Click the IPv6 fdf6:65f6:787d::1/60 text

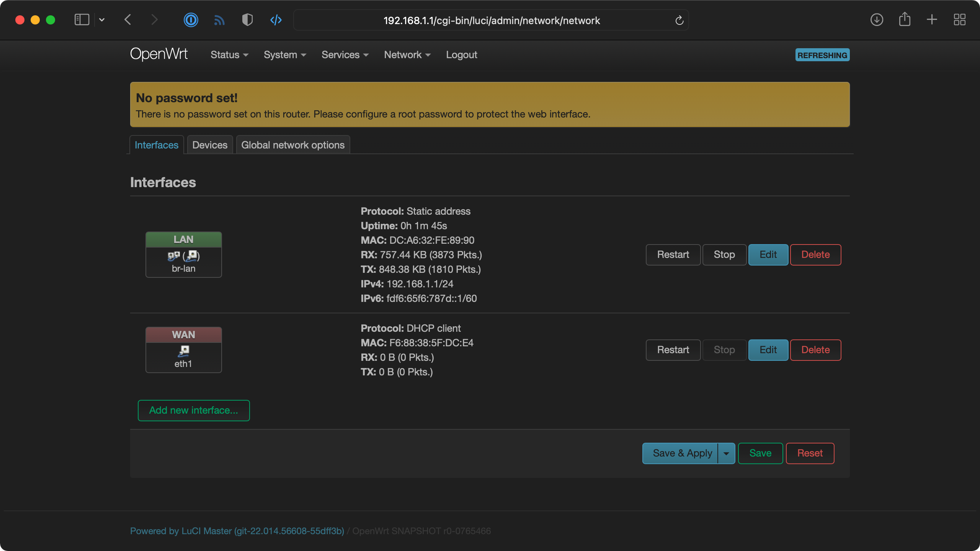[419, 298]
